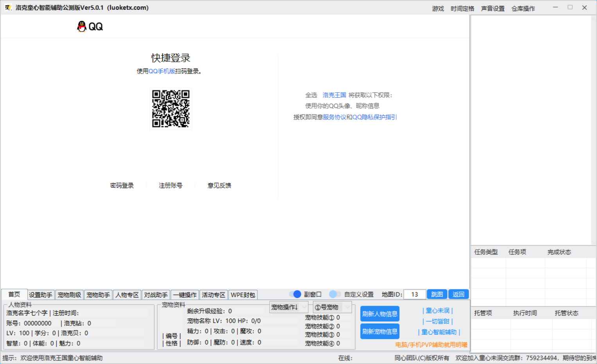Image resolution: width=597 pixels, height=364 pixels.
Task: Click the QQ penguin logo icon
Action: tap(81, 26)
